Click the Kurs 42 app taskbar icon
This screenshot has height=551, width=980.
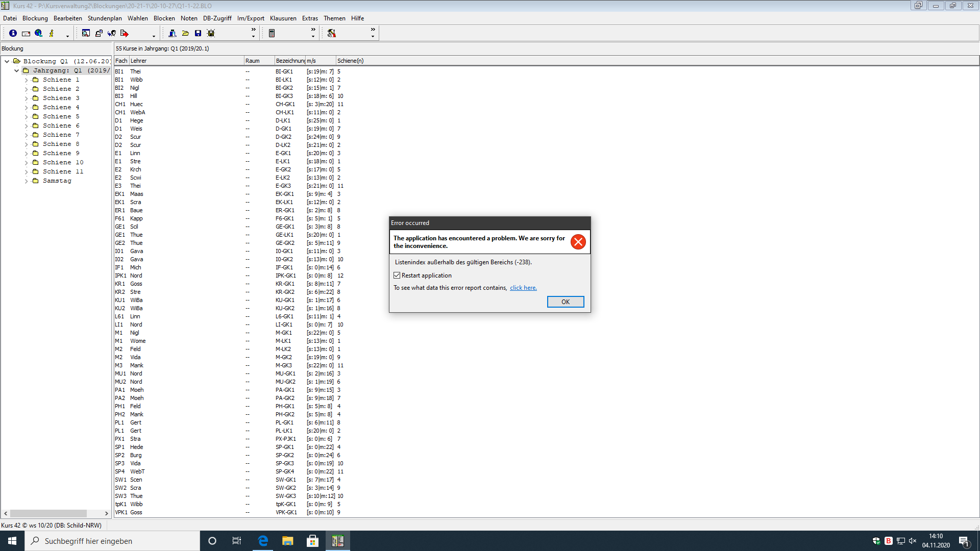(x=337, y=541)
